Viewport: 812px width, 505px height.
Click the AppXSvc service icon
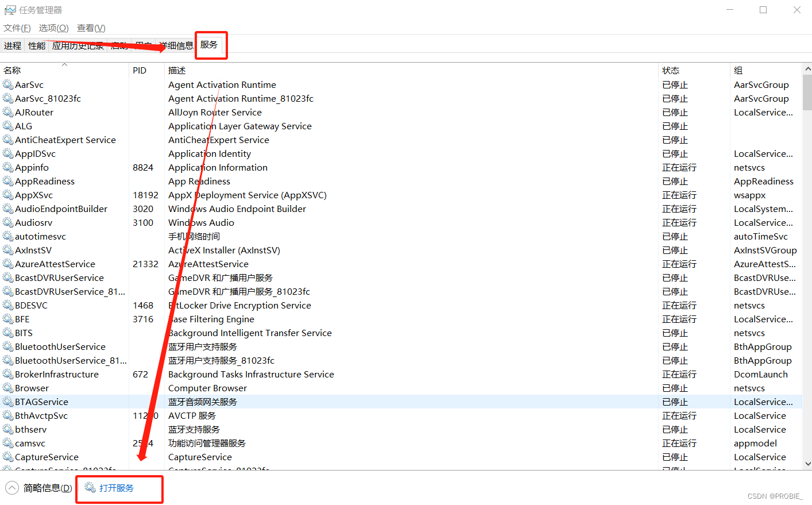[8, 195]
